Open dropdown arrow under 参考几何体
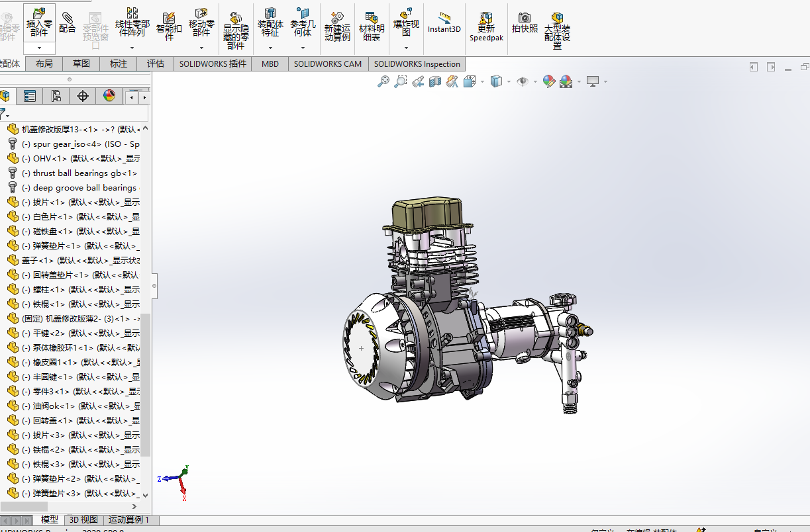The height and width of the screenshot is (532, 810). 303,48
